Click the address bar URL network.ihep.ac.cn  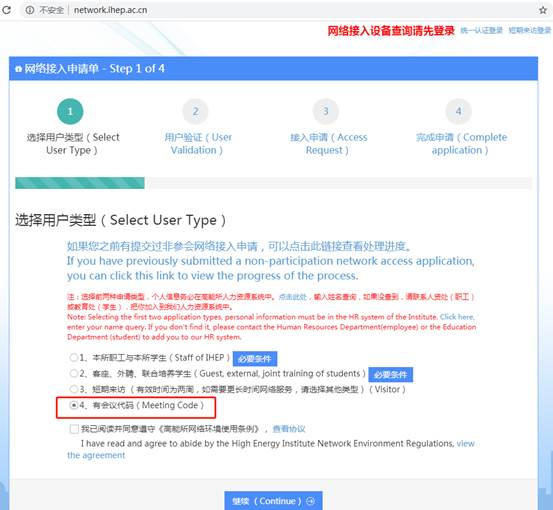[x=110, y=10]
